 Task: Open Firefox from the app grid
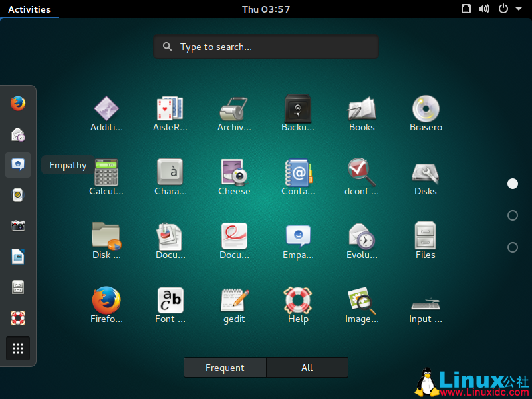click(106, 301)
